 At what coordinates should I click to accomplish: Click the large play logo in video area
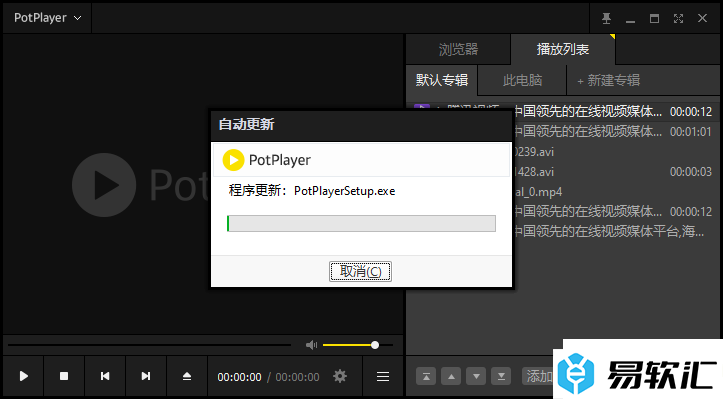point(104,185)
